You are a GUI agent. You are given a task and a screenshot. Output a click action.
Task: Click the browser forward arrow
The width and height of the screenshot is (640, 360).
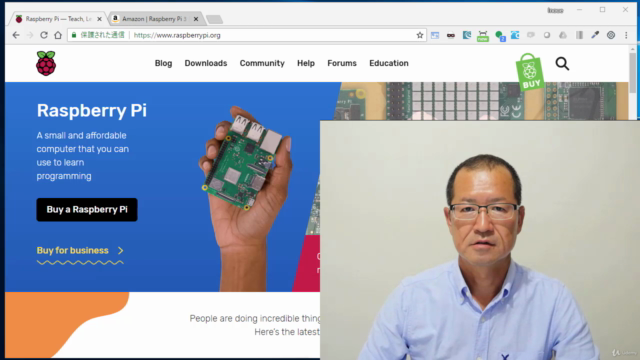click(x=30, y=35)
